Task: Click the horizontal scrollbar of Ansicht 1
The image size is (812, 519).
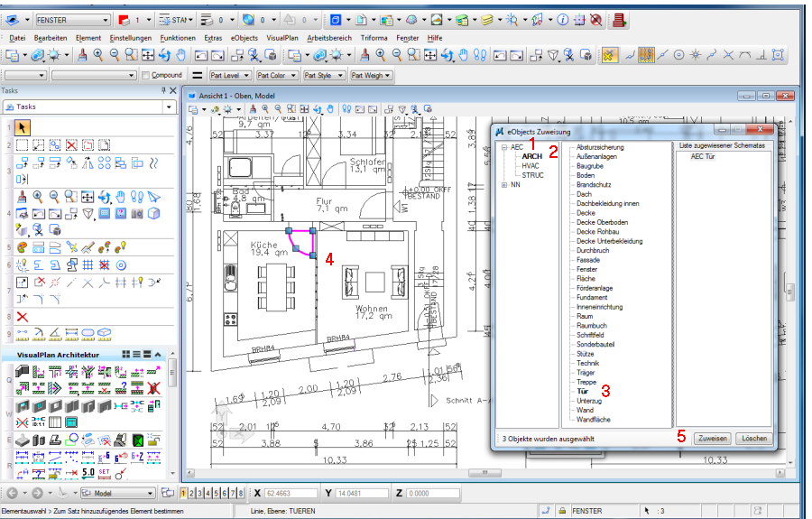Action: click(x=485, y=473)
